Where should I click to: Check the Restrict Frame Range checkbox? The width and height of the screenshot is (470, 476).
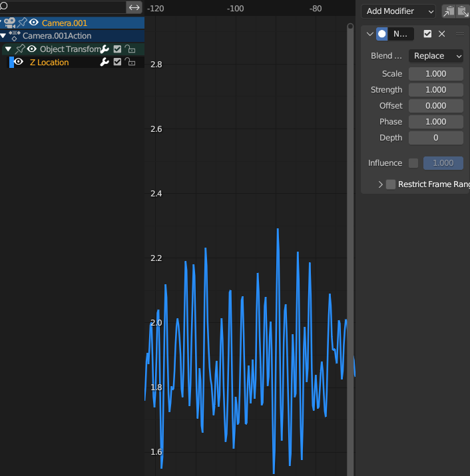click(x=391, y=184)
